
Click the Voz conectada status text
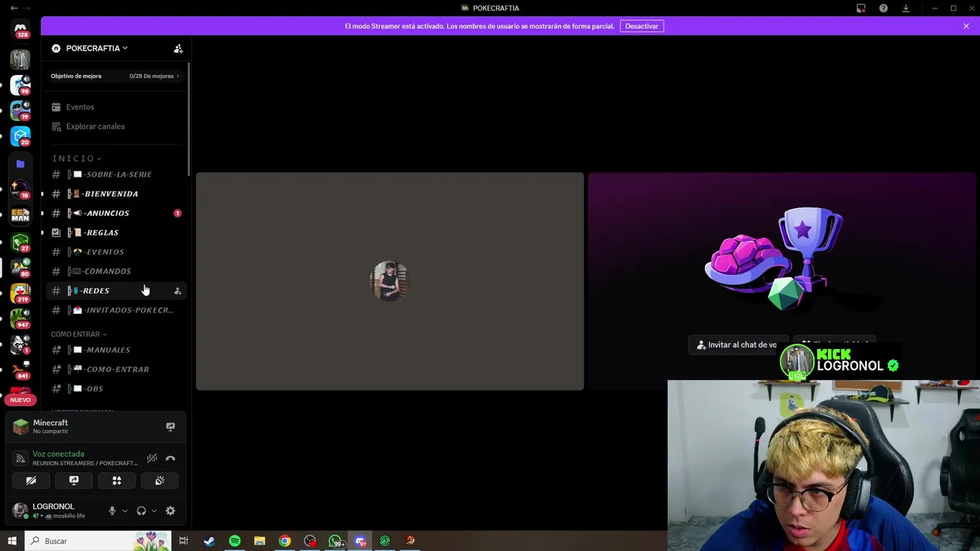(58, 454)
